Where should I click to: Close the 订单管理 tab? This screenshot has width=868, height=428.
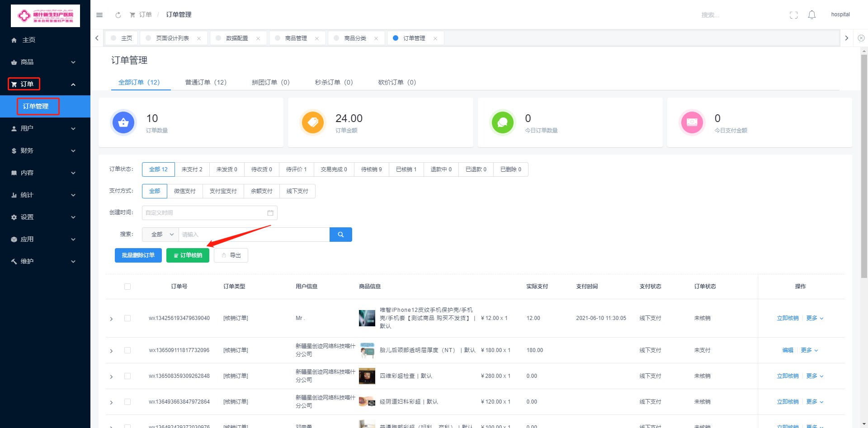[x=435, y=38]
